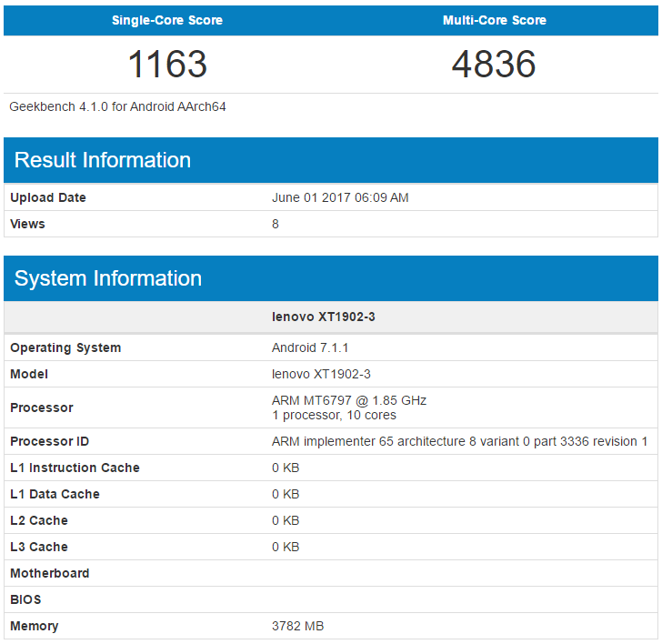Select the L3 Cache 0 KB value
Screen dimensions: 662x644
286,547
